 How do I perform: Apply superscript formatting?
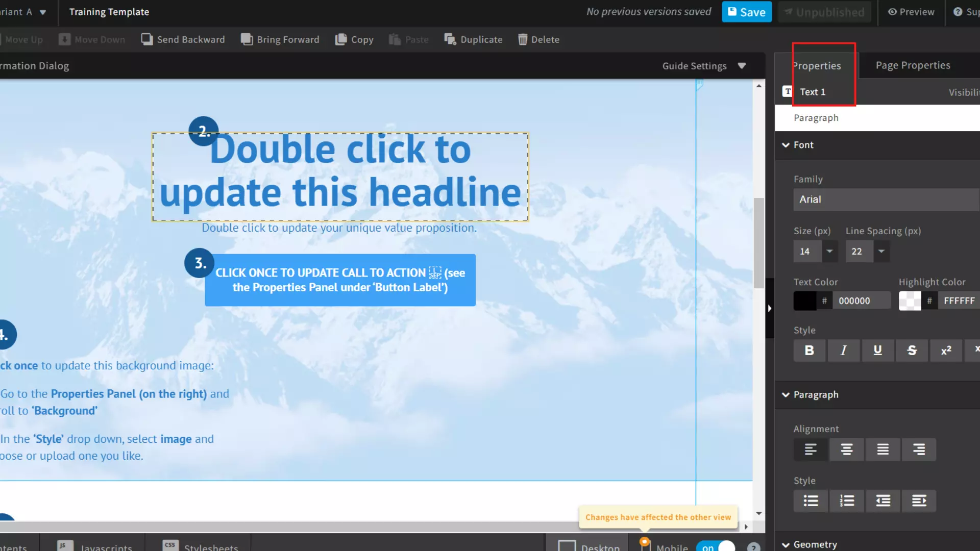(946, 350)
